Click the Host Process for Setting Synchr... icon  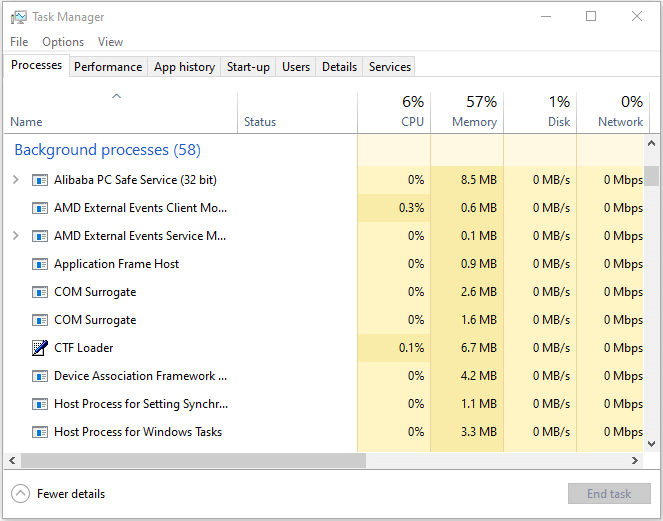40,404
